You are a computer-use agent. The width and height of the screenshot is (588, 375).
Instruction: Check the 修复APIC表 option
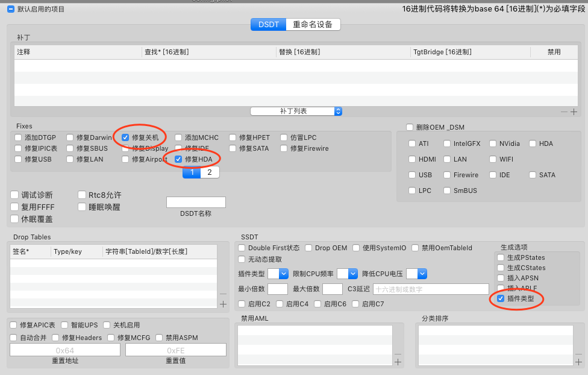click(13, 325)
